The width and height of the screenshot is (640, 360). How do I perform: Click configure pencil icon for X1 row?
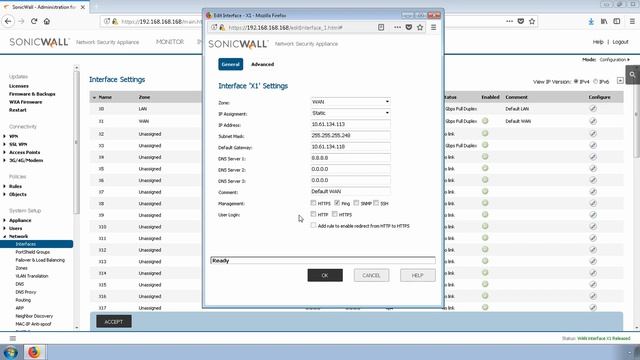(593, 121)
